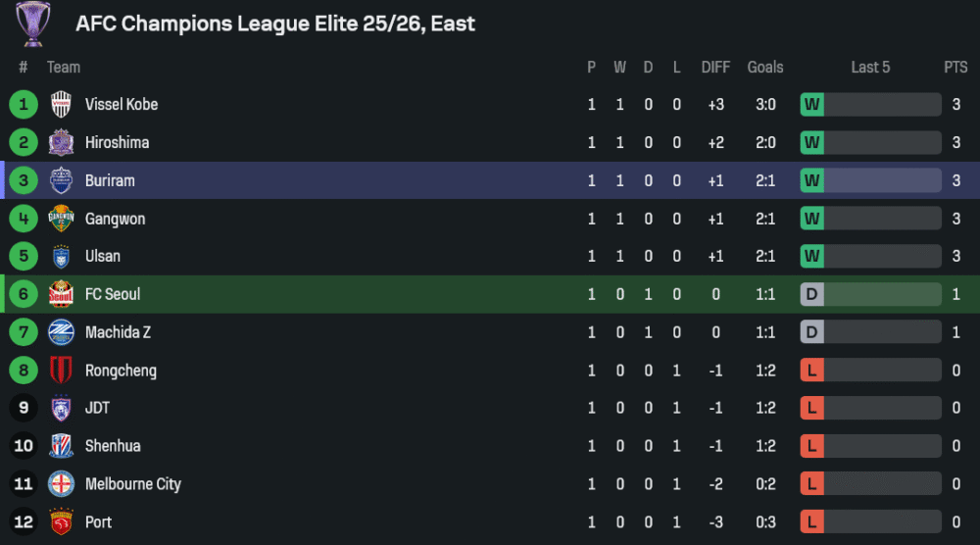The width and height of the screenshot is (980, 545).
Task: Click the Rongcheng club crest
Action: tap(61, 371)
